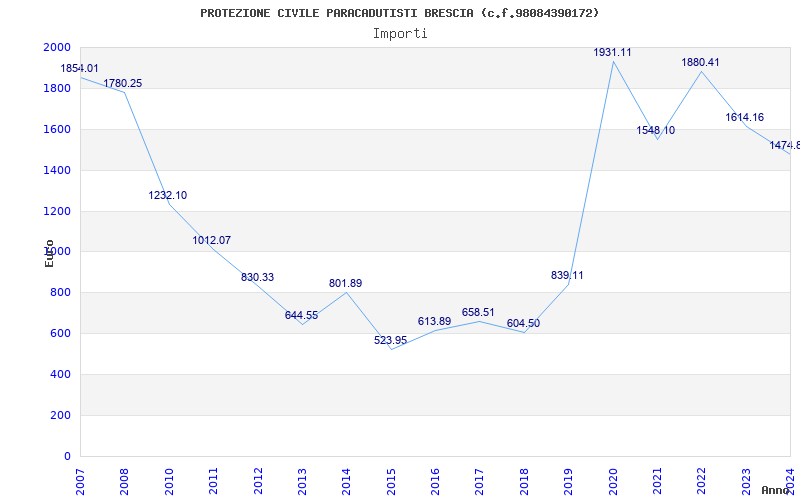The height and width of the screenshot is (500, 800).
Task: Click the Anno axis label
Action: pyautogui.click(x=775, y=490)
